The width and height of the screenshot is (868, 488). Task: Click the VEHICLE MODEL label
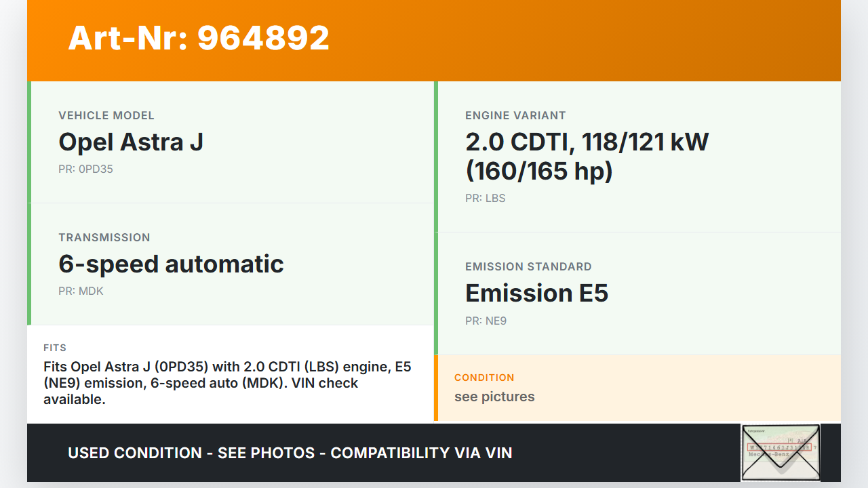click(x=106, y=116)
